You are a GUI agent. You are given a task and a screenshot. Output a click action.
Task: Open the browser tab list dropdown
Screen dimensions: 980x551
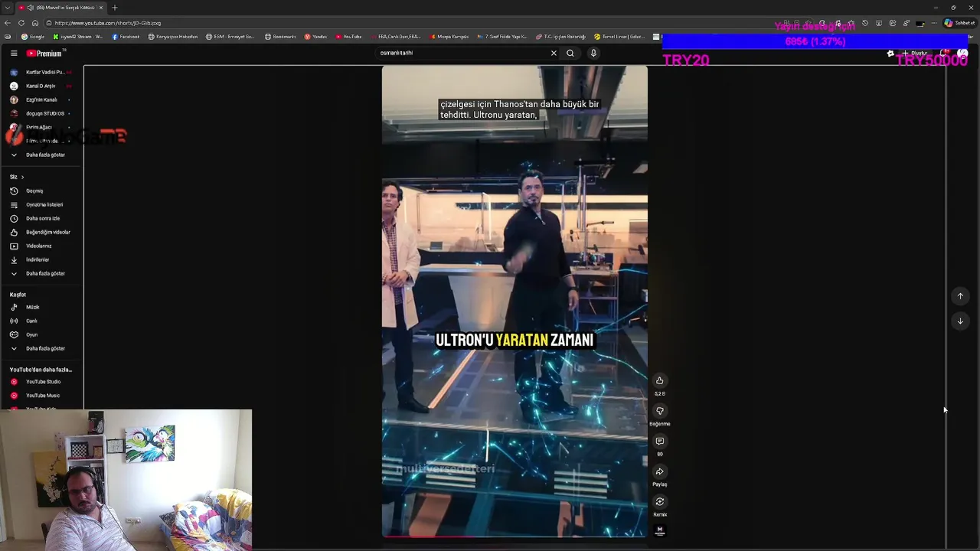pos(6,8)
